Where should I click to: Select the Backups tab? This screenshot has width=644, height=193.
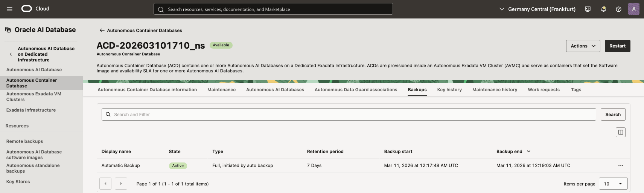(417, 90)
